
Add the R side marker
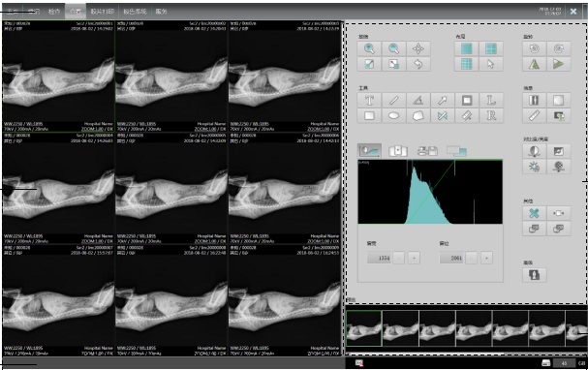491,116
